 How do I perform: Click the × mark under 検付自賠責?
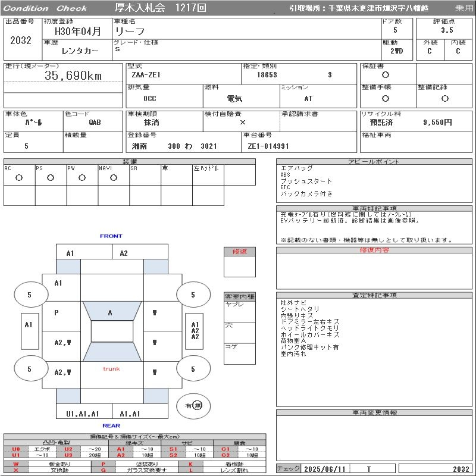(243, 123)
